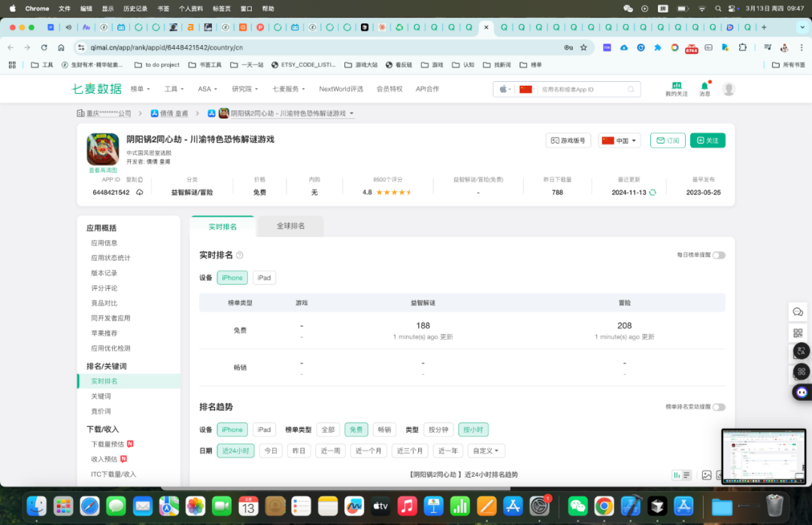Expand the 工具 navigation dropdown

click(x=174, y=90)
